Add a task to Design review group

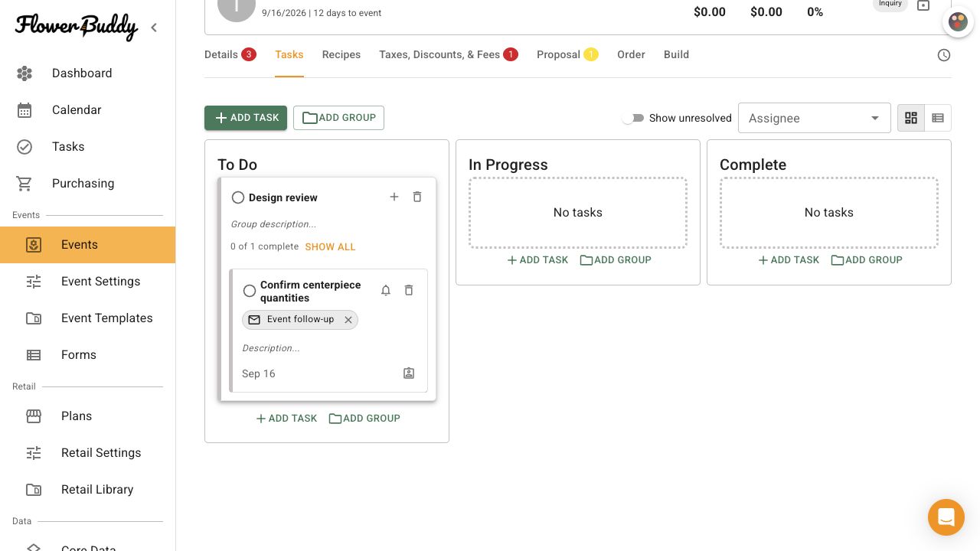coord(394,197)
